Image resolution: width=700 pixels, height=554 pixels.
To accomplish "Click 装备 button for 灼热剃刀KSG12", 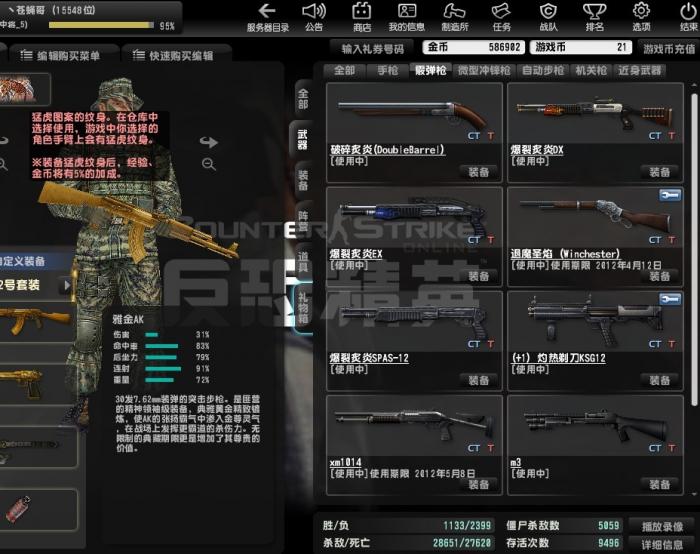I will tap(660, 380).
